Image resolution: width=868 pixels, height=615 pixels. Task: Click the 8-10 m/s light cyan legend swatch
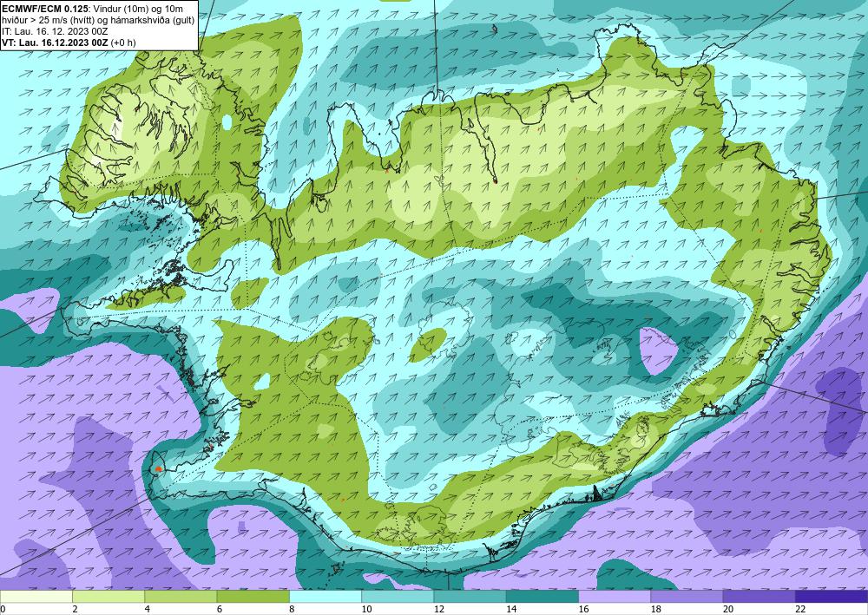click(x=325, y=596)
